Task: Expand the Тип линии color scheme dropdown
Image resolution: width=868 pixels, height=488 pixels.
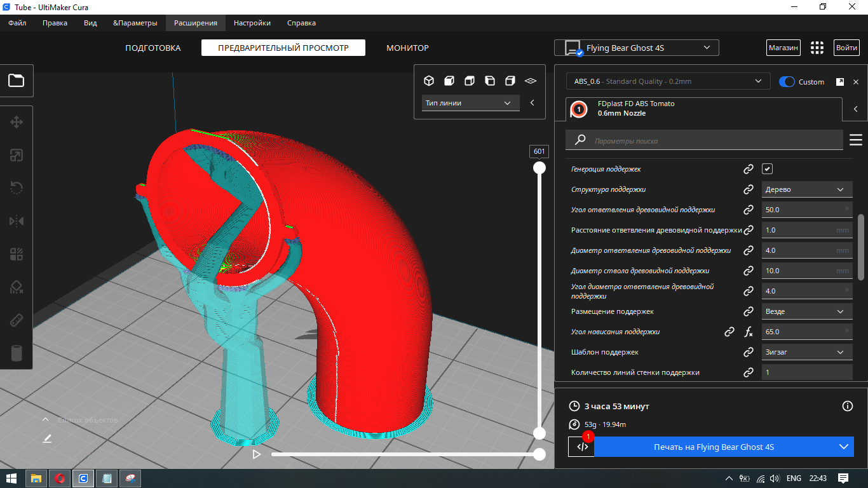Action: pos(470,103)
